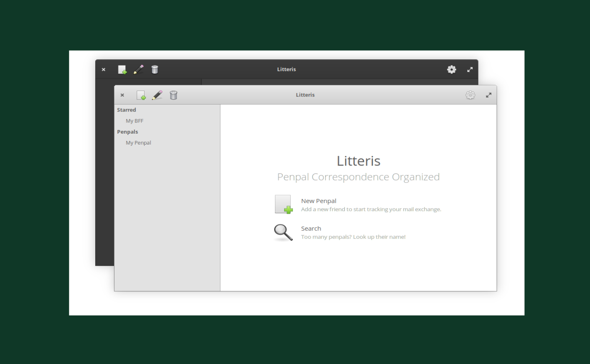Image resolution: width=590 pixels, height=364 pixels.
Task: Click the Search welcome action label
Action: [311, 229]
